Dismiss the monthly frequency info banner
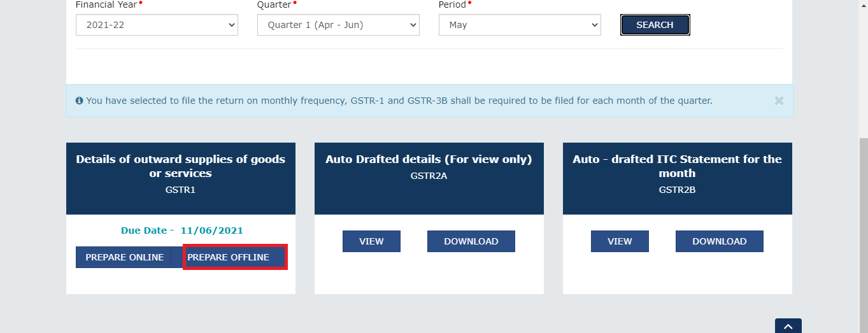This screenshot has width=868, height=333. 779,101
